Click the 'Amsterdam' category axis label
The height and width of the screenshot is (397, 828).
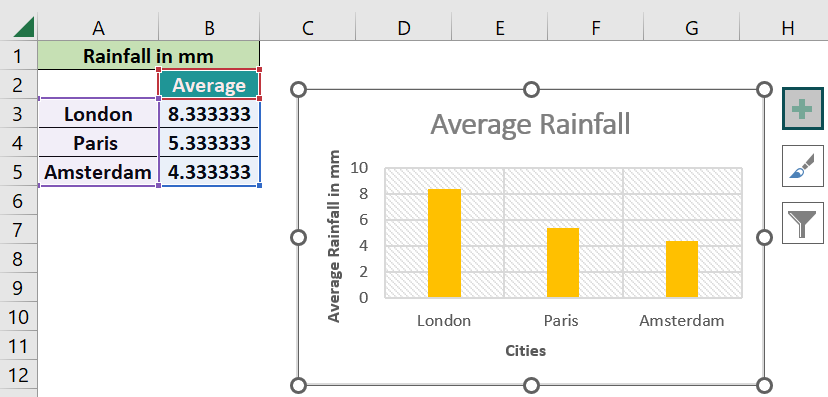click(682, 320)
